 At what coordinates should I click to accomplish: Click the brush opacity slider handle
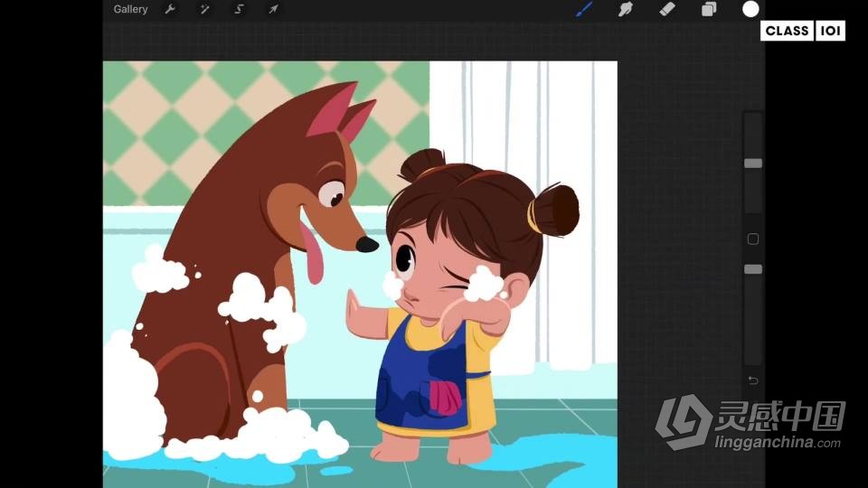click(753, 269)
